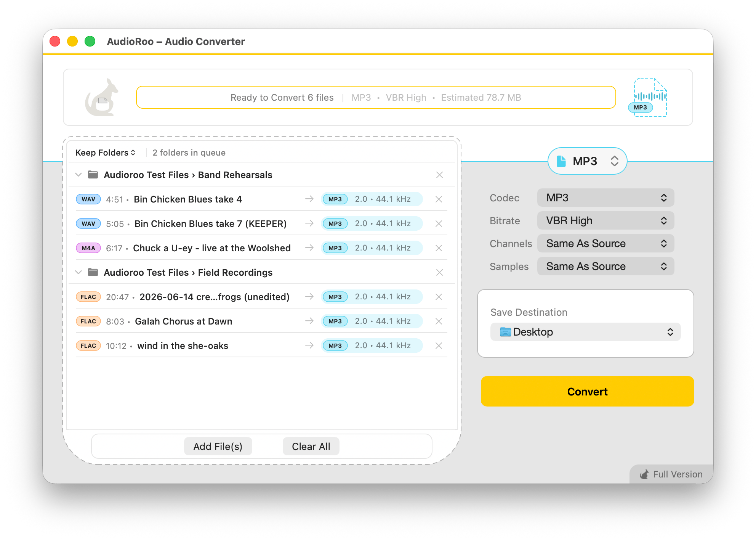This screenshot has width=756, height=540.
Task: Click the yellow Convert button
Action: click(587, 391)
